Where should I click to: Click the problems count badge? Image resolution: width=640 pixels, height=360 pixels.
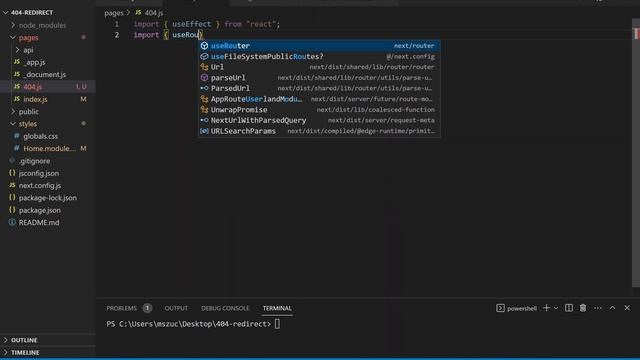pyautogui.click(x=147, y=308)
